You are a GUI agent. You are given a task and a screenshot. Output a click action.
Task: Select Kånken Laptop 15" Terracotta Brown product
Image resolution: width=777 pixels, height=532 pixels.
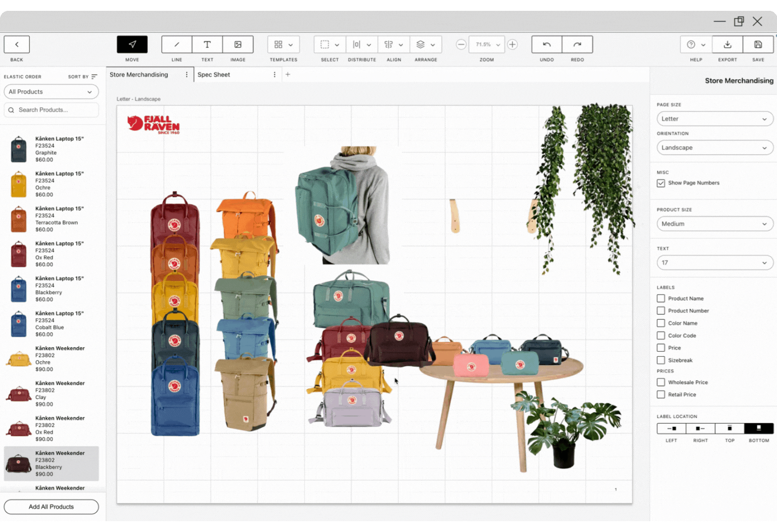(x=51, y=219)
